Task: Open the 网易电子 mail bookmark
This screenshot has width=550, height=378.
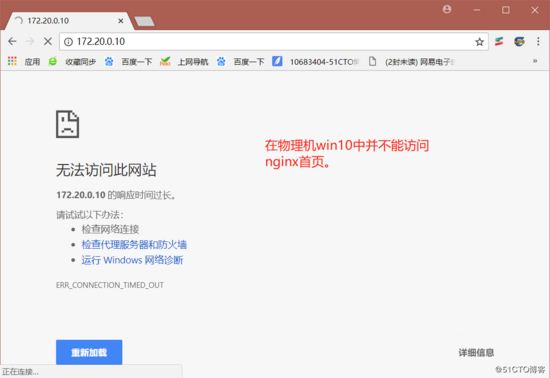Action: point(411,62)
